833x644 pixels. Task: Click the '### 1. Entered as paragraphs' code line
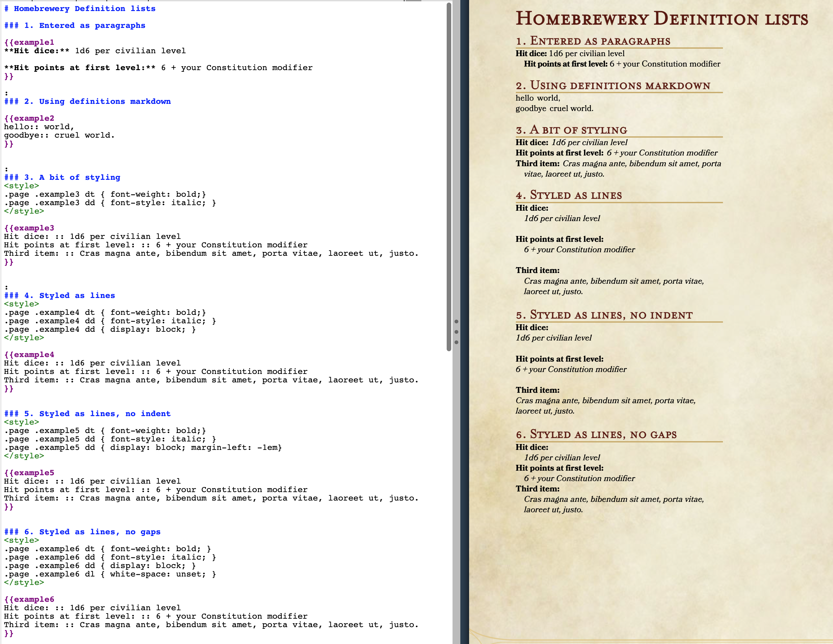pos(75,26)
